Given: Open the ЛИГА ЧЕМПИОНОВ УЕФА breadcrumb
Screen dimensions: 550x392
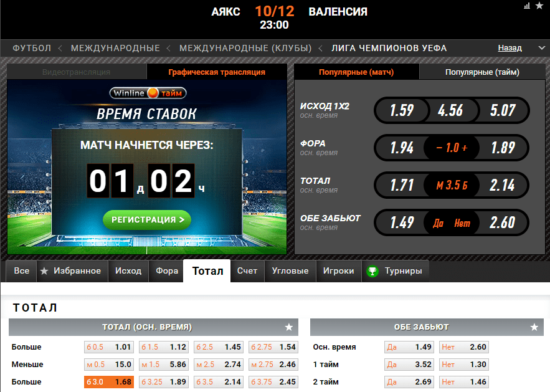Looking at the screenshot, I should click(x=389, y=48).
